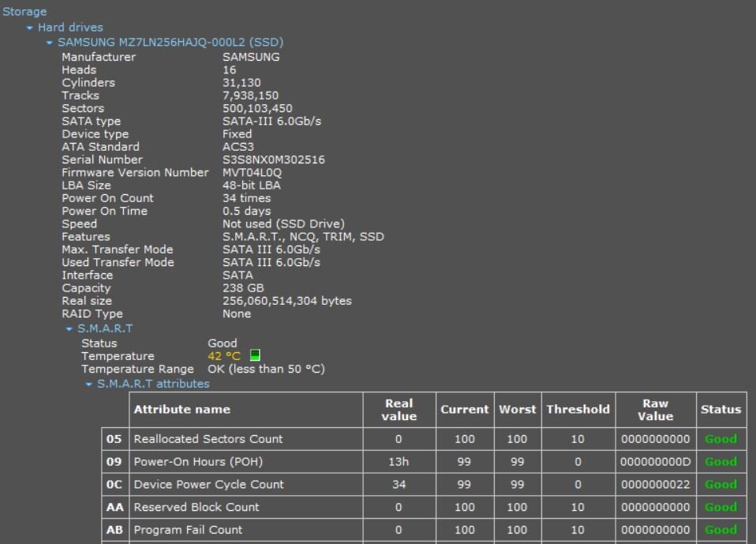The height and width of the screenshot is (544, 756).
Task: Click the Threshold column header
Action: coord(578,410)
